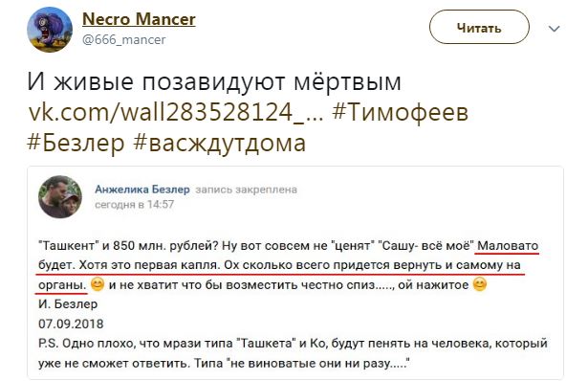Expand the tweet options chevron
This screenshot has height=381, width=588.
554,29
